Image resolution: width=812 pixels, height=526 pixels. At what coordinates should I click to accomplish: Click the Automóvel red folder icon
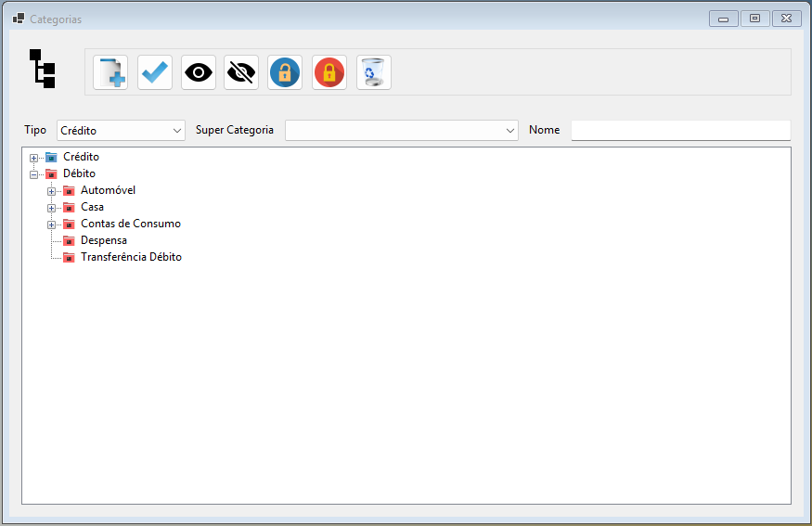[x=69, y=190]
